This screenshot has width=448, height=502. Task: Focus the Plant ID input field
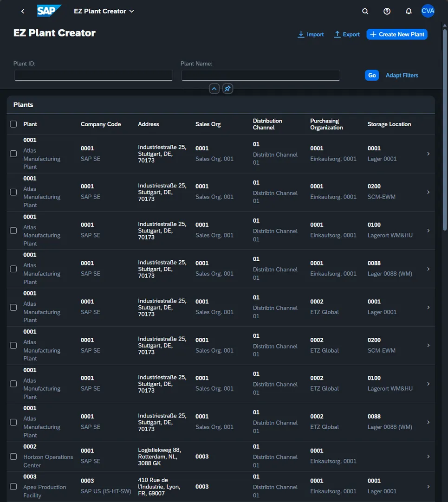[94, 75]
